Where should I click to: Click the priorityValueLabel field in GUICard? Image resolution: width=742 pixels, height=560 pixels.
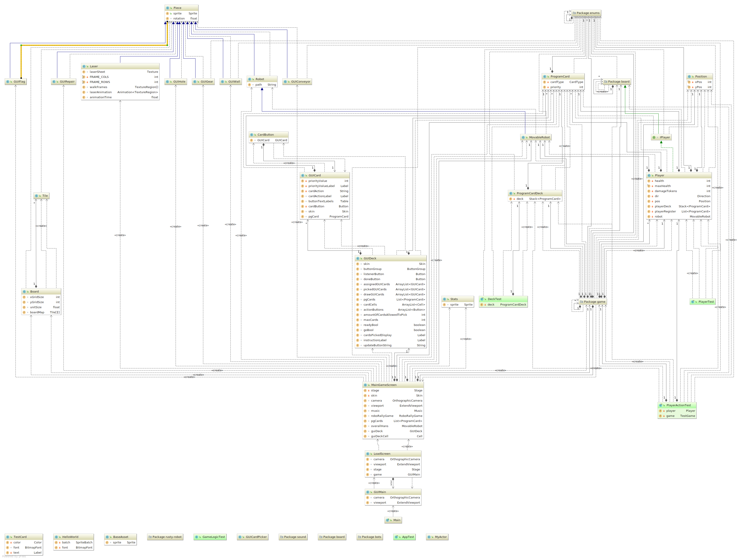pos(324,186)
